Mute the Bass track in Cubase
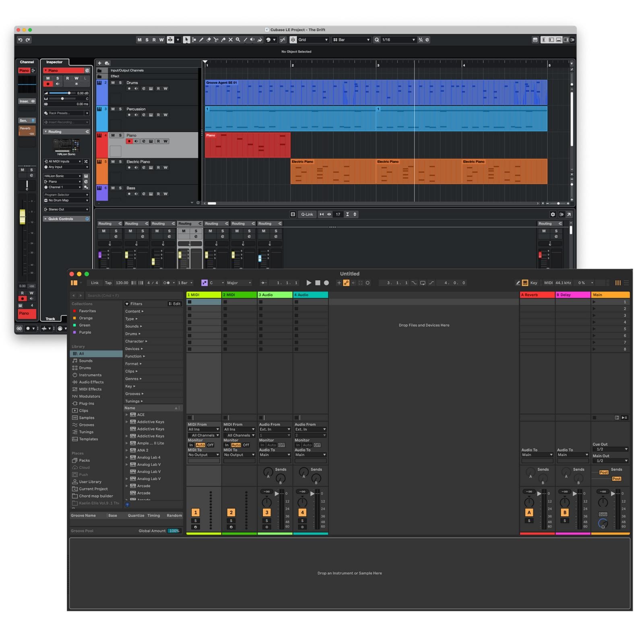This screenshot has height=644, width=644. pyautogui.click(x=113, y=188)
